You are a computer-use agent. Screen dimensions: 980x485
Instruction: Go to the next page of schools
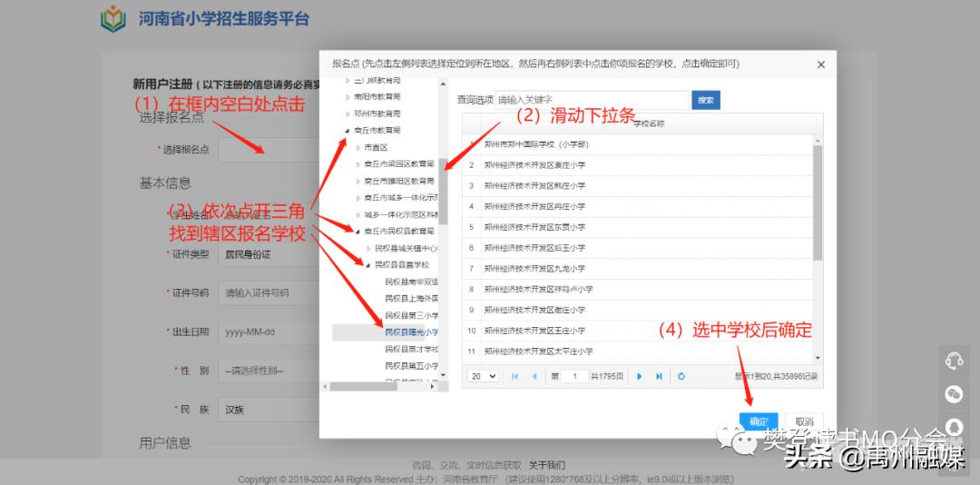point(639,376)
